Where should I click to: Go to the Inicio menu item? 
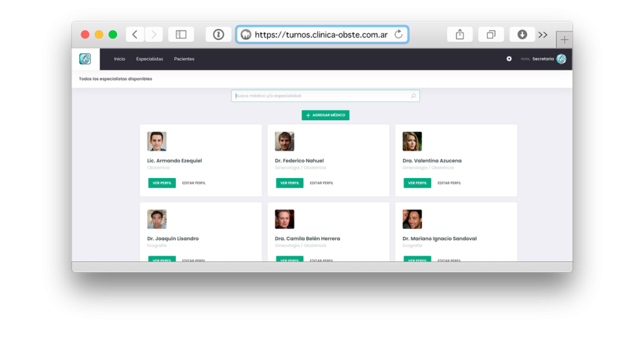[x=119, y=59]
